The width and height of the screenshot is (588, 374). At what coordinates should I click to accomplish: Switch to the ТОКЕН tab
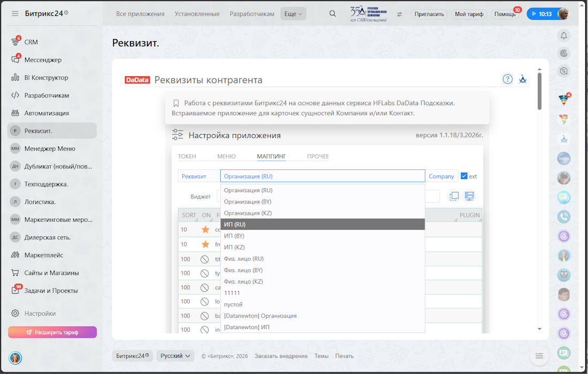coord(187,156)
